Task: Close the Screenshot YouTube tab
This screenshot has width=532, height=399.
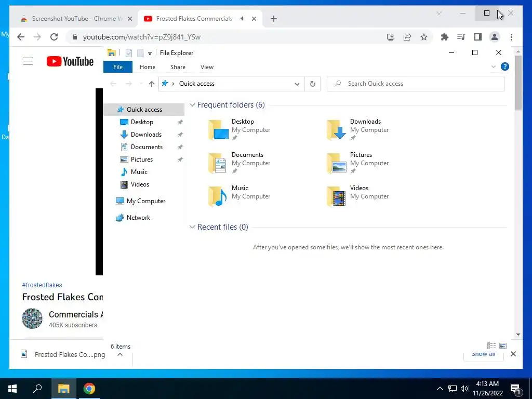Action: (x=129, y=19)
